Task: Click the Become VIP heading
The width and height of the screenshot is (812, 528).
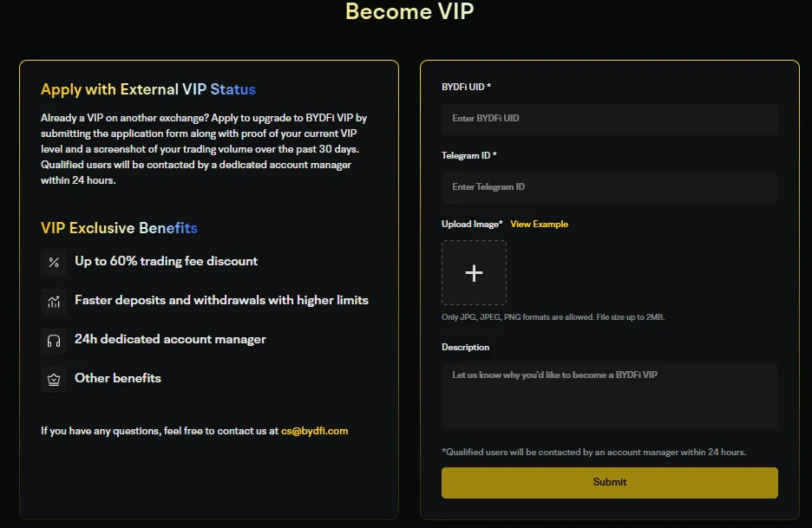Action: tap(409, 12)
